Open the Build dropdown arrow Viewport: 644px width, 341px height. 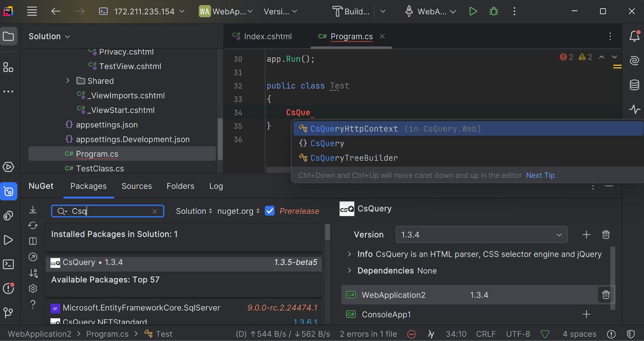click(x=383, y=11)
